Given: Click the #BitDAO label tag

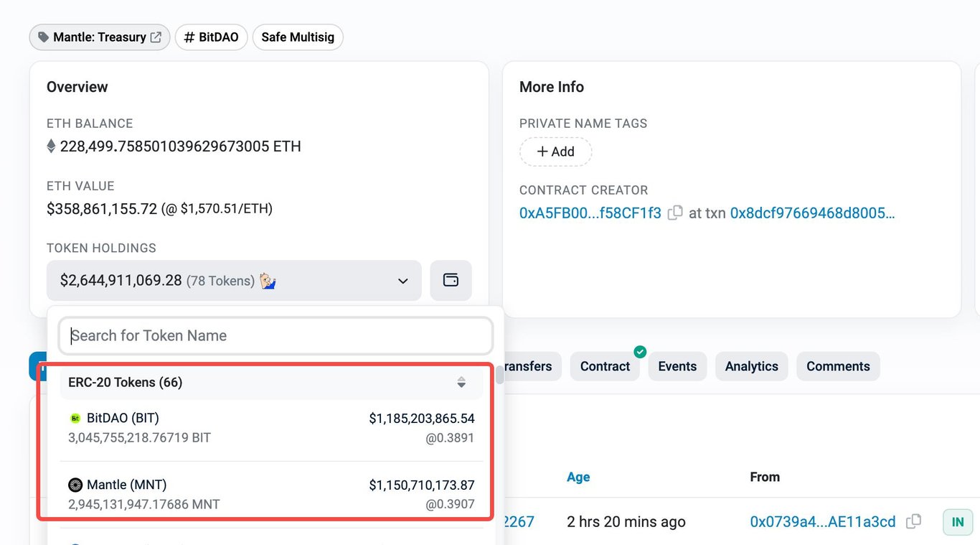Looking at the screenshot, I should click(211, 37).
